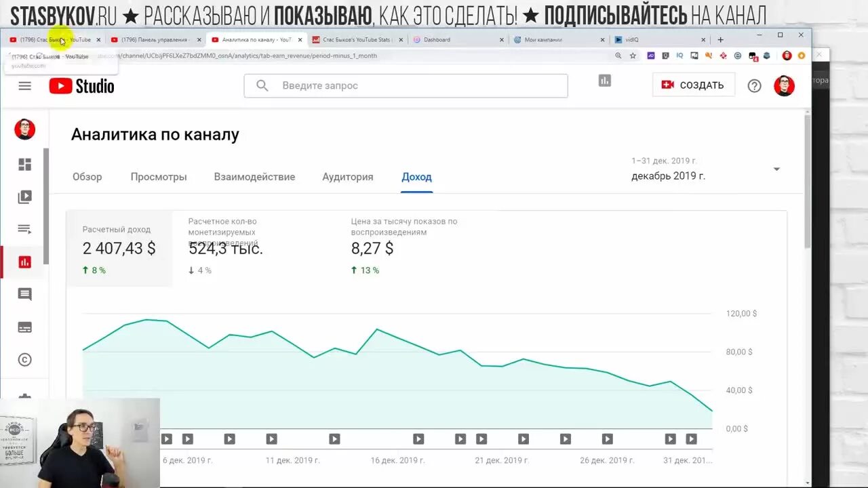This screenshot has width=868, height=488.
Task: Switch to the Панель управления browser tab
Action: (155, 40)
